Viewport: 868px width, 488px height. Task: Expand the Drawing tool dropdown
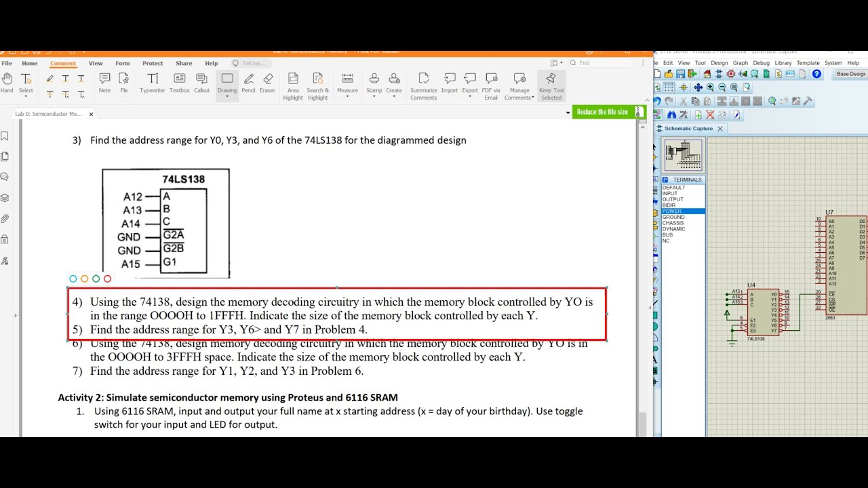[x=227, y=96]
